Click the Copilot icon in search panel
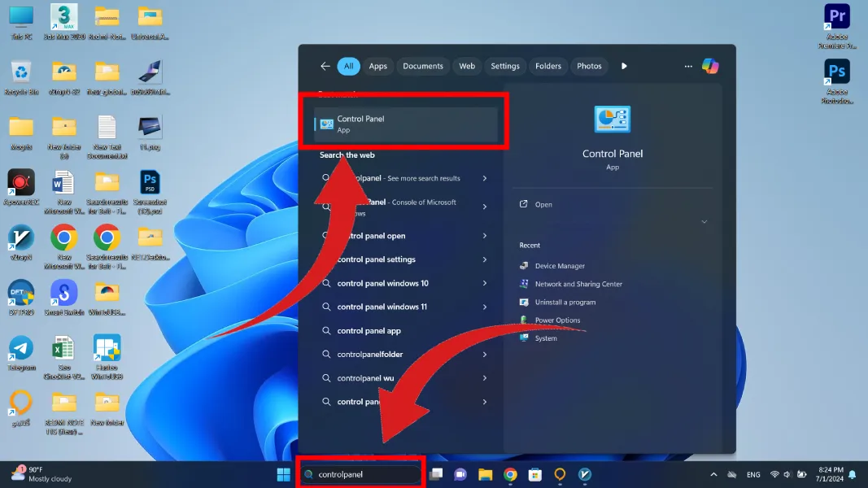 [710, 66]
